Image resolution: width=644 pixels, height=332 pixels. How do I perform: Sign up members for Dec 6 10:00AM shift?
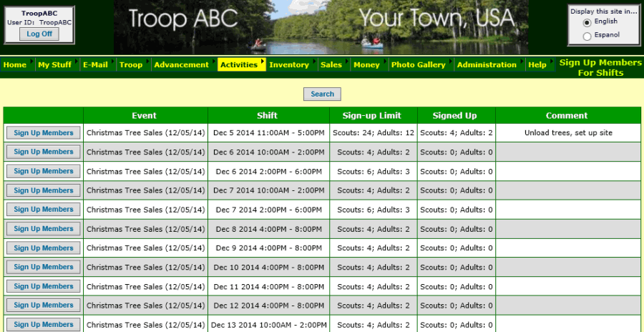(x=44, y=152)
